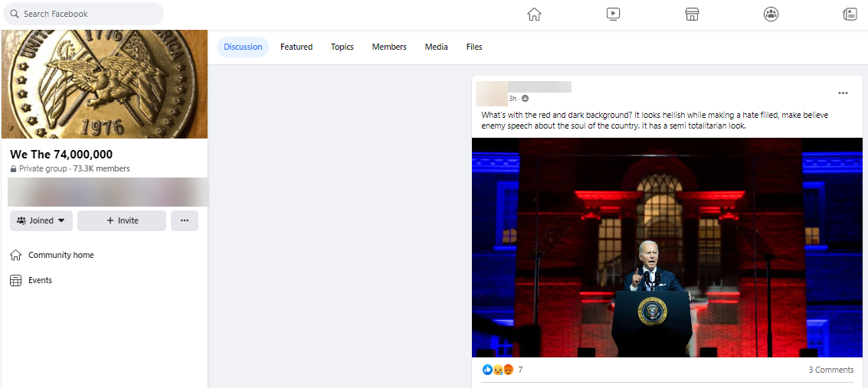Viewport: 868px width, 388px height.
Task: Open the Media tab
Action: pos(436,47)
